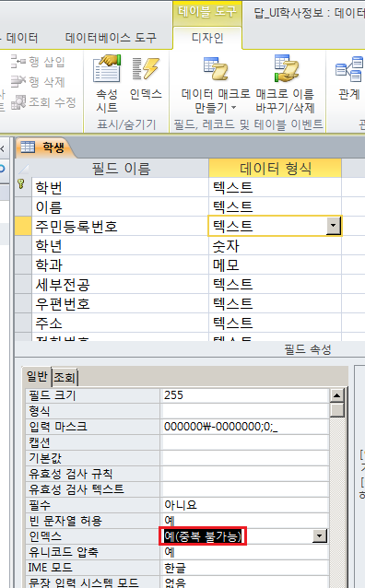Click Rename/Delete Macro (매크로 이름 바꾸기/삭제)
The width and height of the screenshot is (365, 588).
[x=286, y=84]
